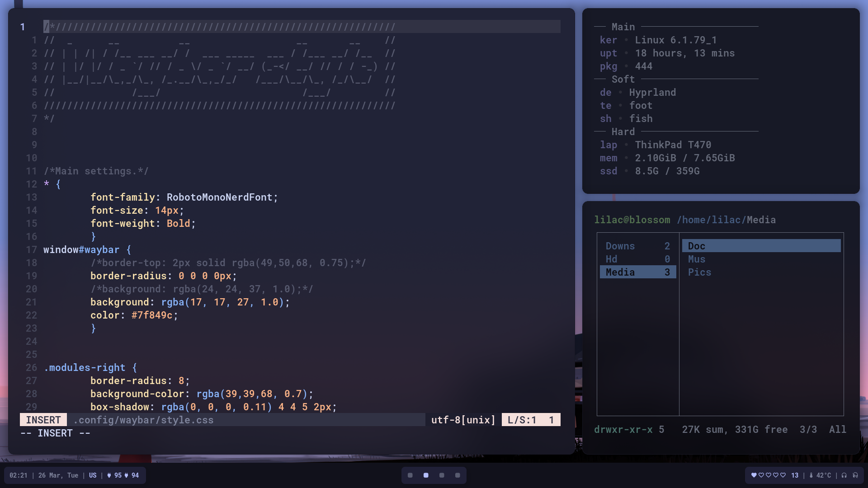The image size is (868, 488).
Task: Switch to the third workspace dot
Action: 442,475
